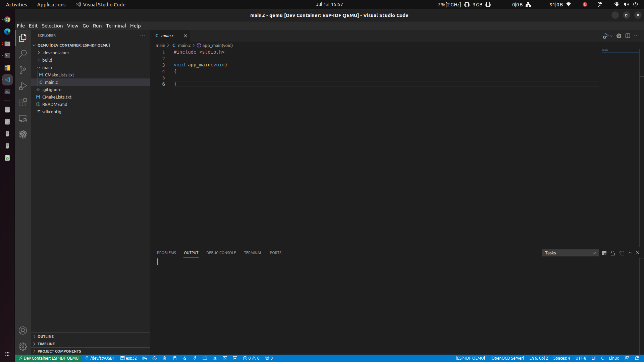The height and width of the screenshot is (362, 644).
Task: Open the Tasks output channel dropdown
Action: tap(570, 253)
